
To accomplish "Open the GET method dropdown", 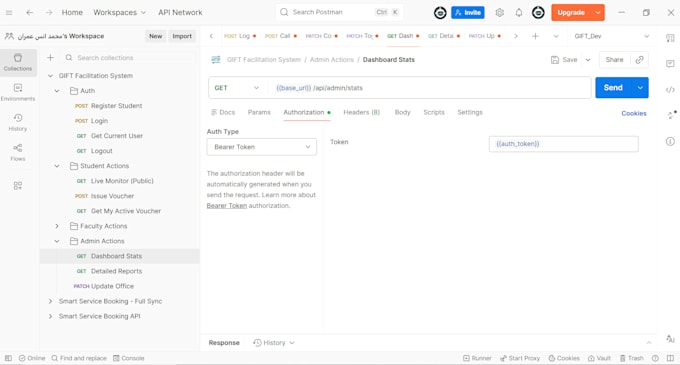I will pos(237,88).
